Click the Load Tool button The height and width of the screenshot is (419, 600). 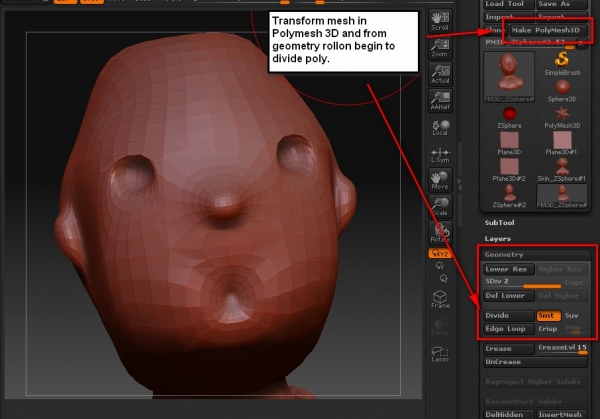click(508, 4)
